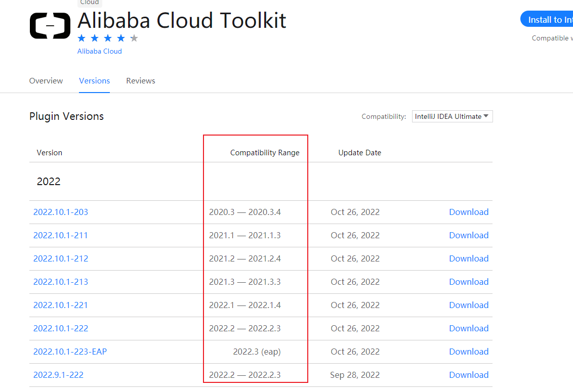
Task: Select the Versions tab
Action: [x=94, y=81]
